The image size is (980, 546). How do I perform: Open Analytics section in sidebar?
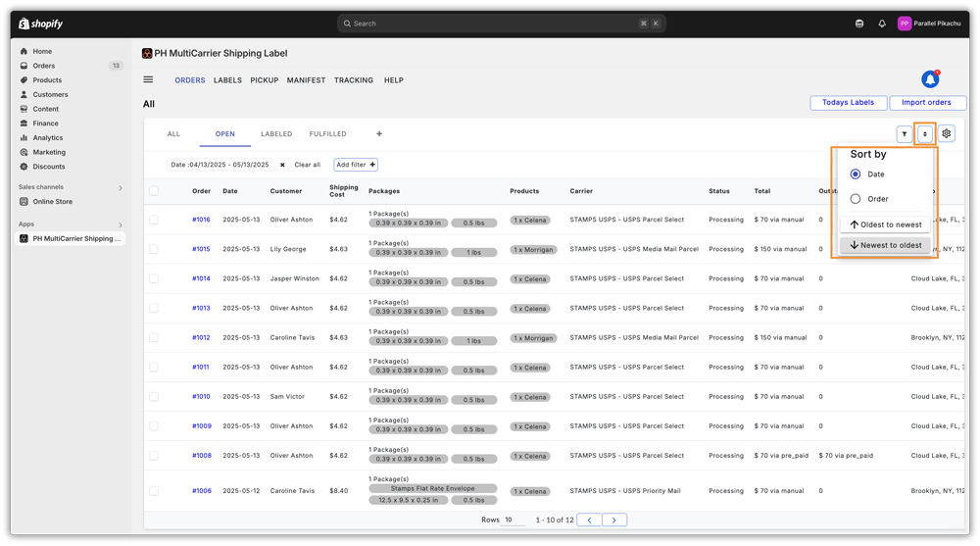click(47, 137)
